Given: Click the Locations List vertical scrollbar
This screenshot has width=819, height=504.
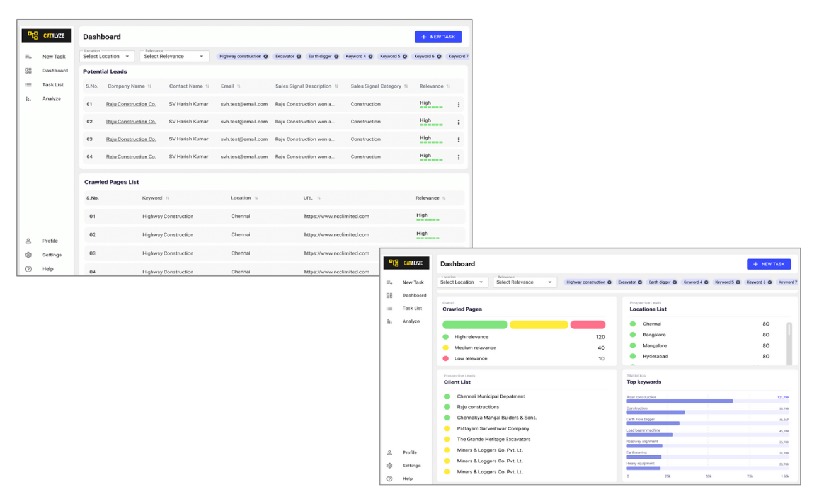Looking at the screenshot, I should click(789, 340).
